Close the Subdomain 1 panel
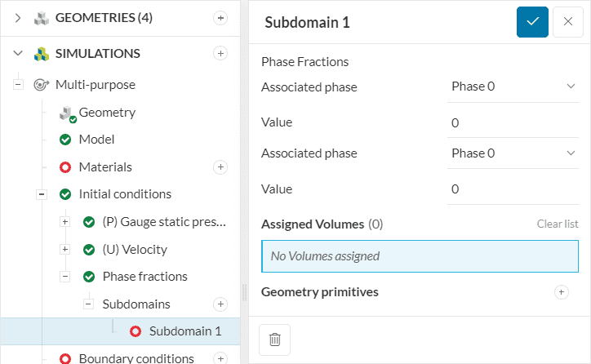Image resolution: width=591 pixels, height=364 pixels. (568, 22)
